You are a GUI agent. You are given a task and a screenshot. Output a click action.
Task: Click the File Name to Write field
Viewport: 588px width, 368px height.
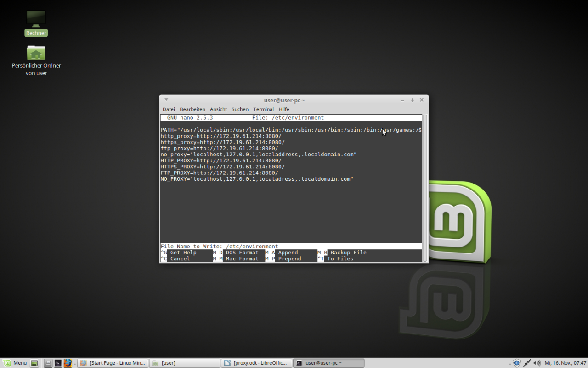(291, 247)
